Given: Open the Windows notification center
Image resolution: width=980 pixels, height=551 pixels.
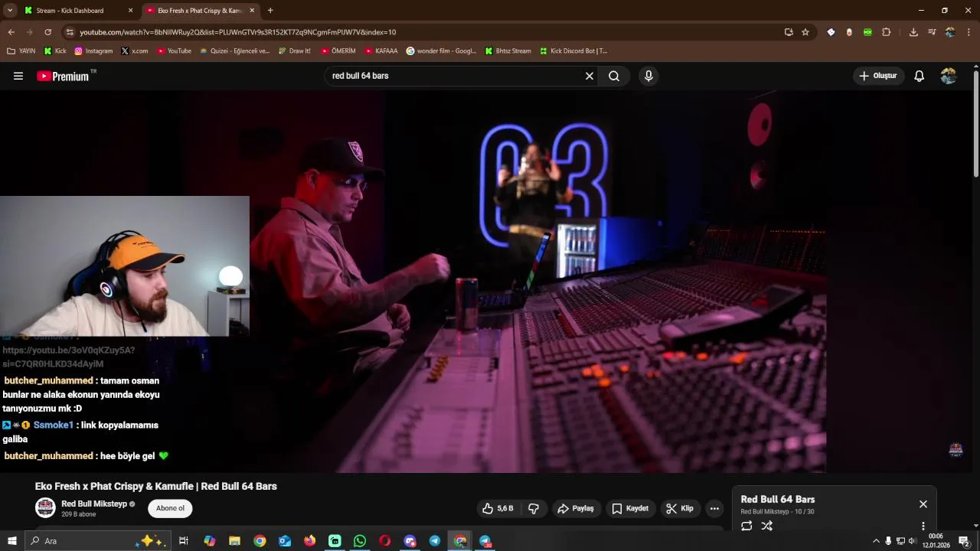Looking at the screenshot, I should 964,541.
